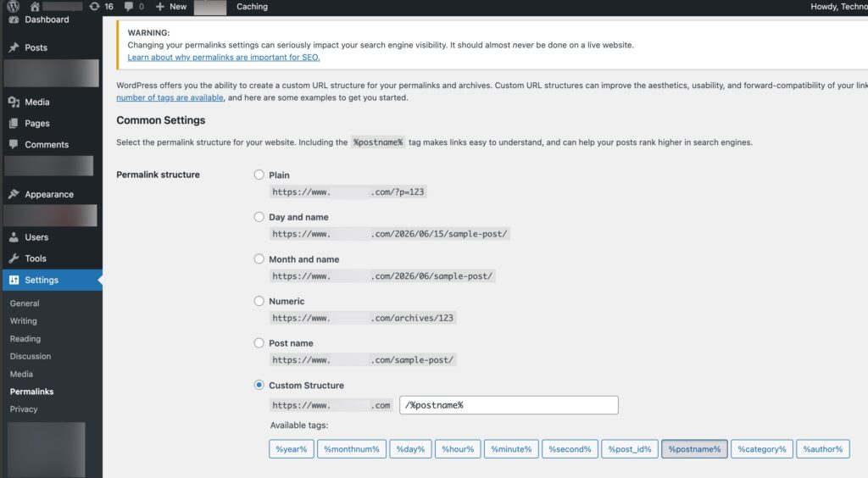
Task: Select the Post name option
Action: point(259,343)
